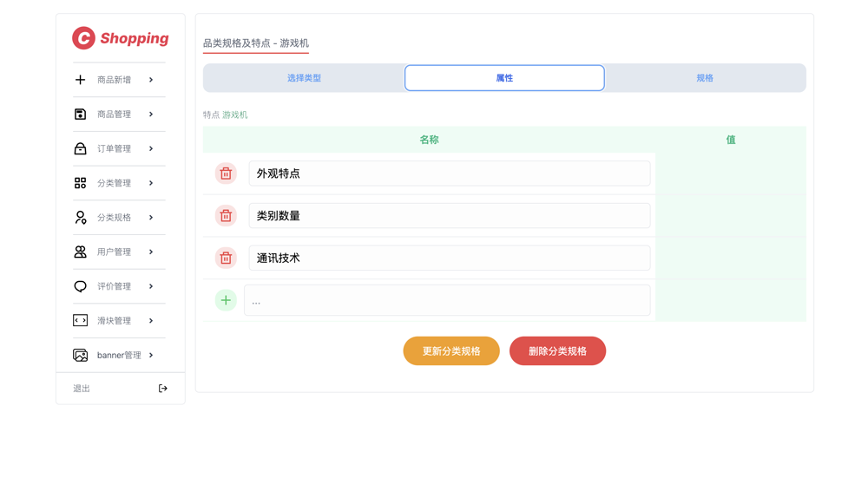The width and height of the screenshot is (868, 491).
Task: Click the Shopping brand text
Action: click(135, 38)
